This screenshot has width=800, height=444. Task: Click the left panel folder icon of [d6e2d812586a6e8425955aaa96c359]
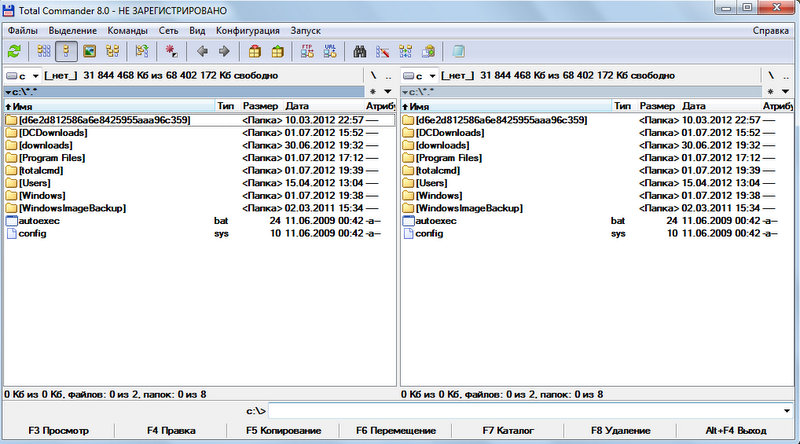pos(11,120)
